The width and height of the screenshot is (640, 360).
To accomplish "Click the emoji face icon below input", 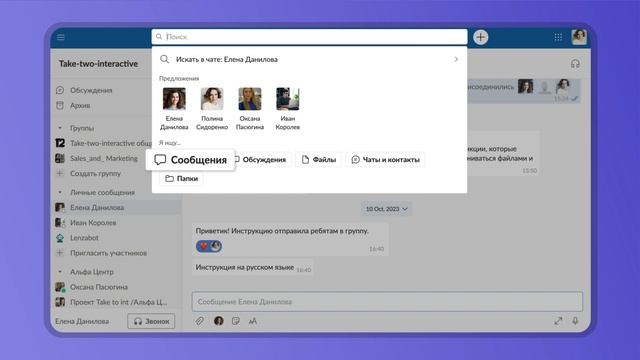I will [x=219, y=321].
